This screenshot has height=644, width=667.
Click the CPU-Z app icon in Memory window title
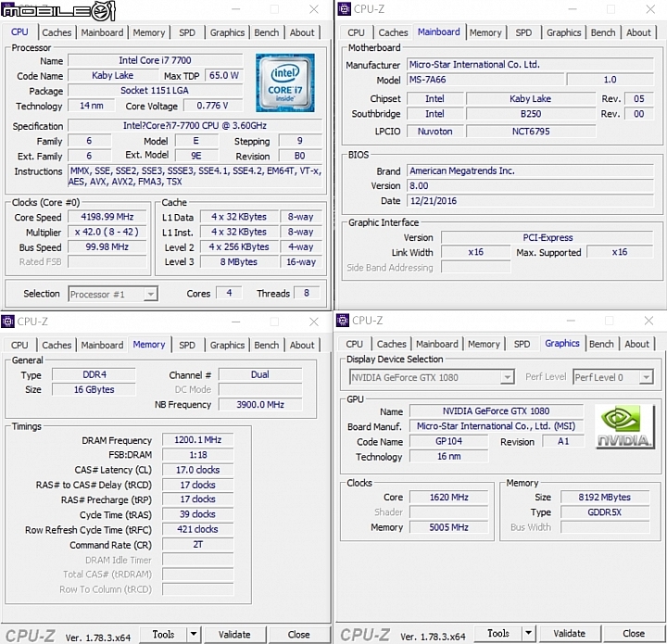coord(7,322)
